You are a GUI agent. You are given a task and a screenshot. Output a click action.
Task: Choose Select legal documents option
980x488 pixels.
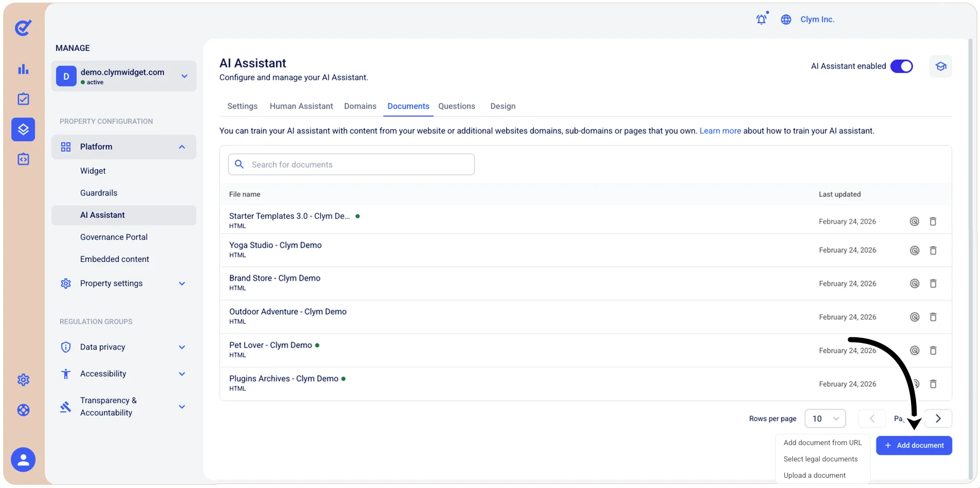(821, 459)
